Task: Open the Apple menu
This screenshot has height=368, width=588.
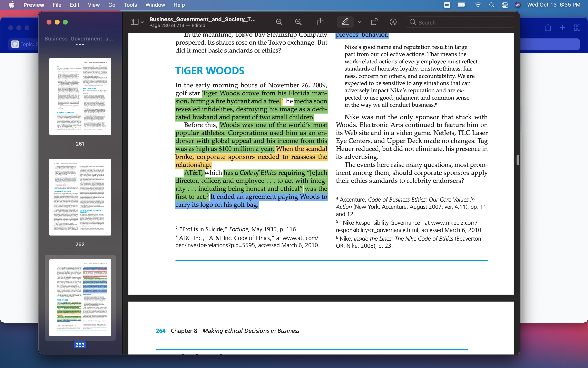Action: [x=11, y=5]
